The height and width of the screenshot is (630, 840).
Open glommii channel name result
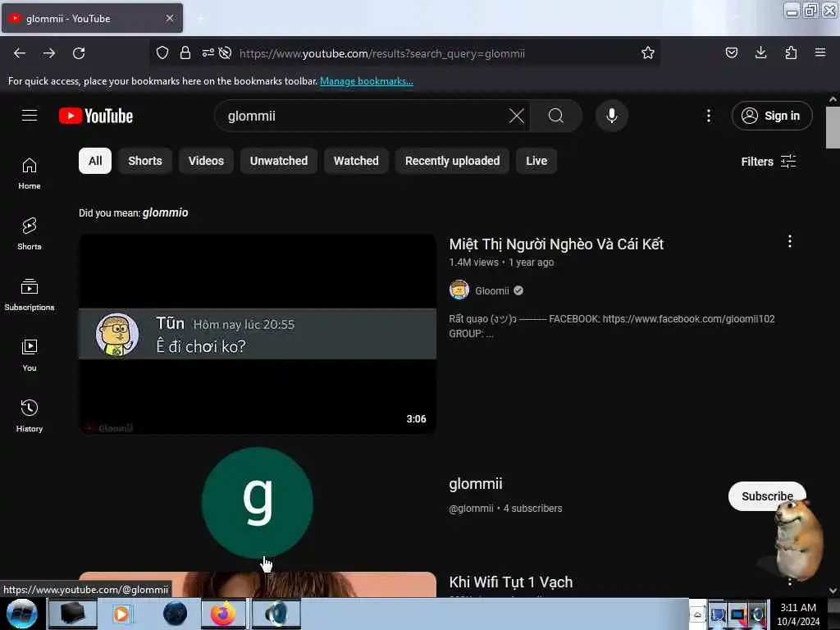pyautogui.click(x=476, y=484)
